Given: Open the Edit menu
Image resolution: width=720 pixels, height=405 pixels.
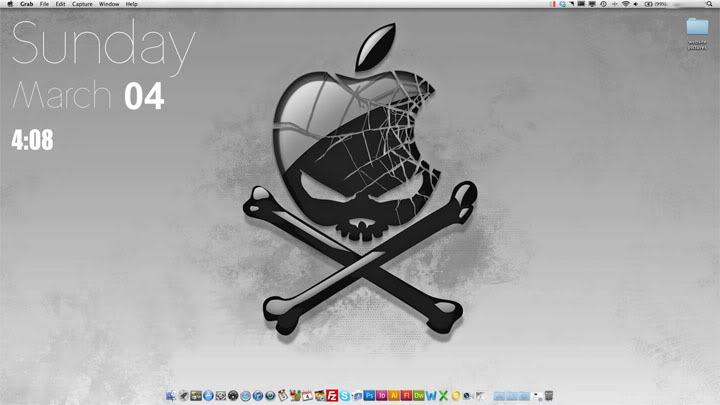Looking at the screenshot, I should (60, 4).
